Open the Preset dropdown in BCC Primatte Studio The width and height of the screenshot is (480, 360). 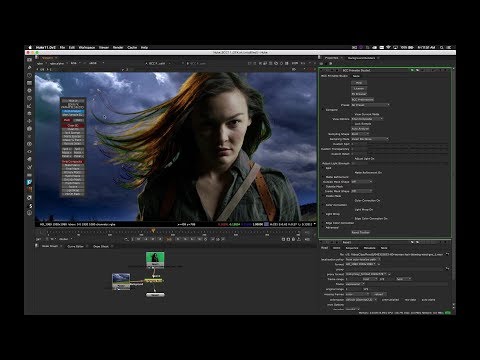pyautogui.click(x=370, y=105)
